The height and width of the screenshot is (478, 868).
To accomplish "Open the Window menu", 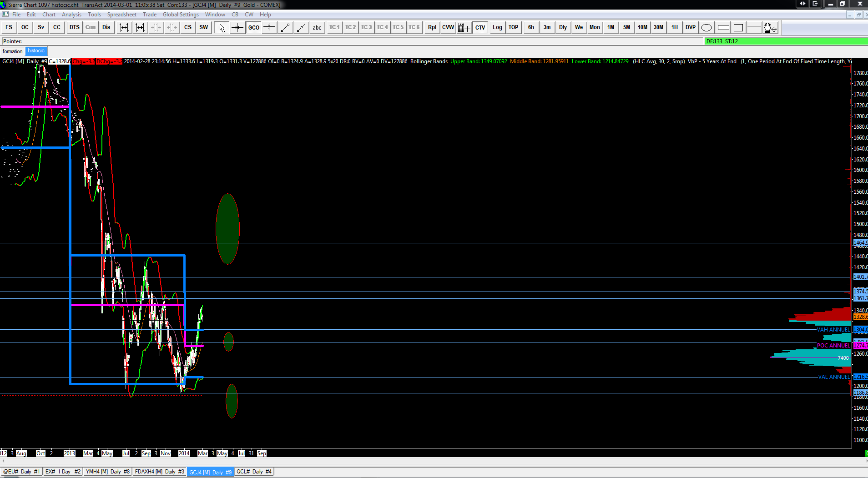I will pos(215,15).
